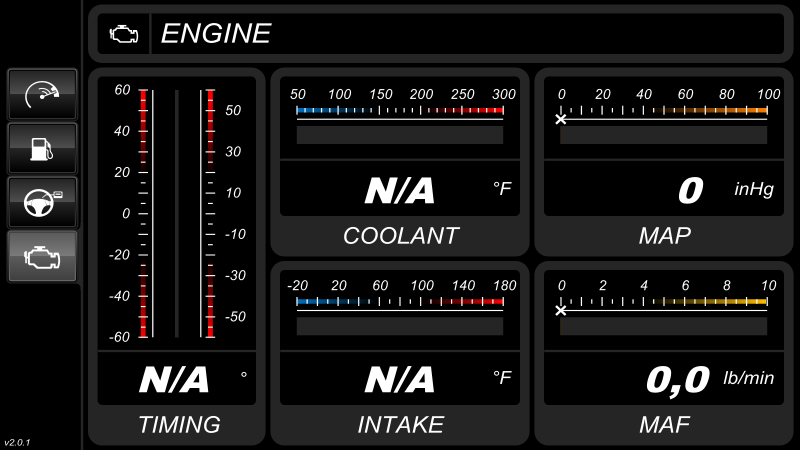Image resolution: width=800 pixels, height=450 pixels.
Task: Click the ENGINE header title
Action: [x=216, y=34]
